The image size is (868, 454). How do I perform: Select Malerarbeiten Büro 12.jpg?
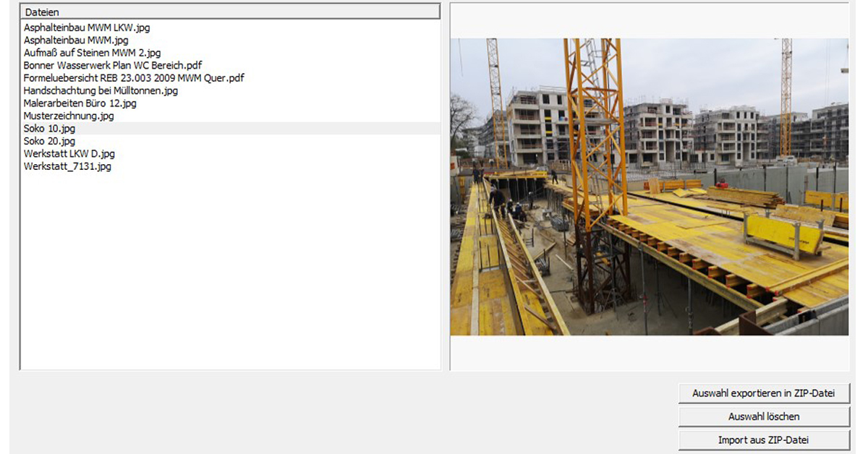pos(80,103)
